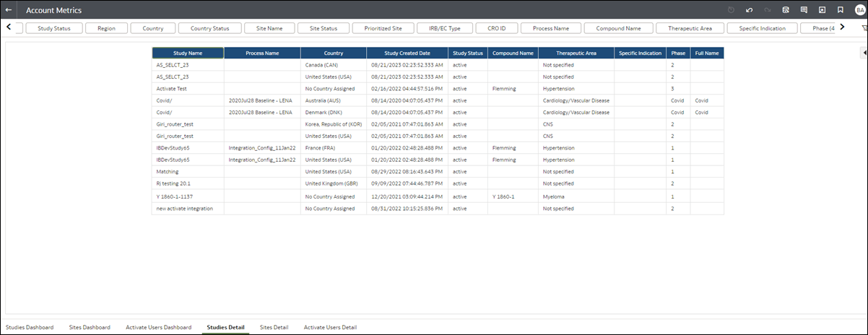Click the France (FRA) country cell
Image resolution: width=868 pixels, height=335 pixels.
(334, 148)
